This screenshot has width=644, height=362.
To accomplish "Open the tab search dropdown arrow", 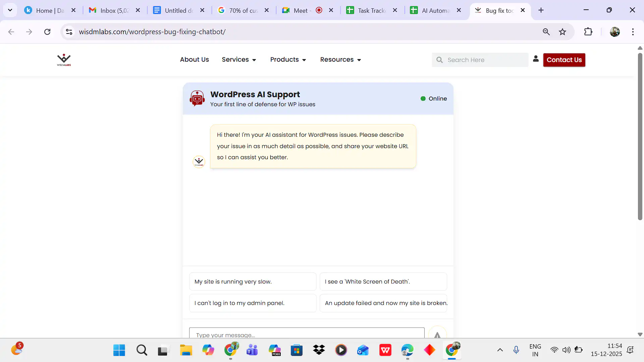I will 10,10.
